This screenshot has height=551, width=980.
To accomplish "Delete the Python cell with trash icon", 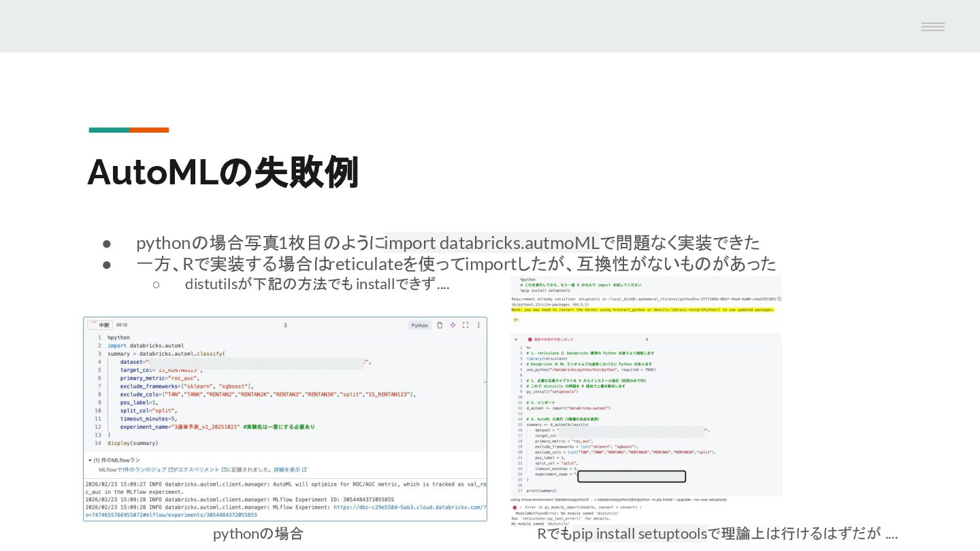I will click(x=440, y=325).
